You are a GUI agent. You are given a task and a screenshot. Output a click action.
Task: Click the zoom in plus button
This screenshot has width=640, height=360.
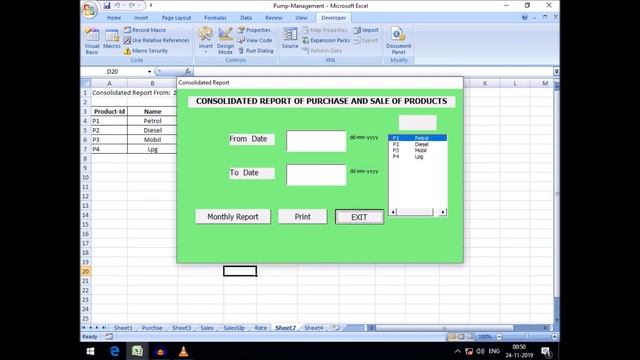(x=554, y=337)
